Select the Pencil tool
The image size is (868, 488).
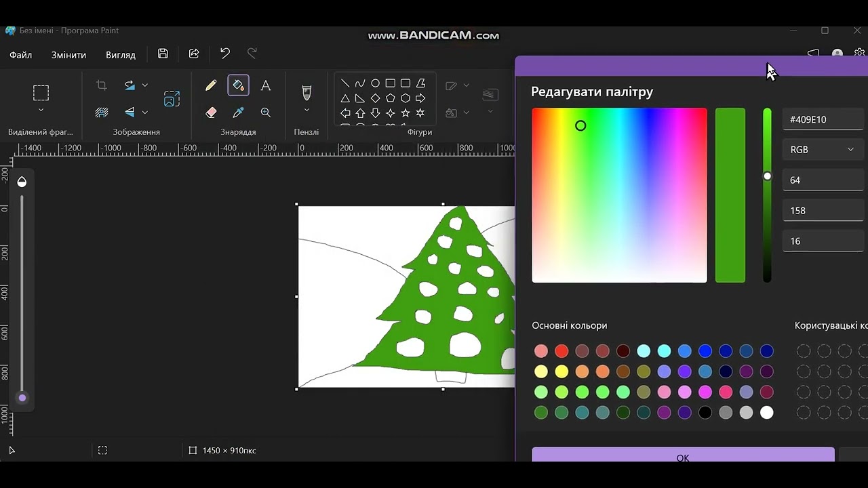pos(211,85)
